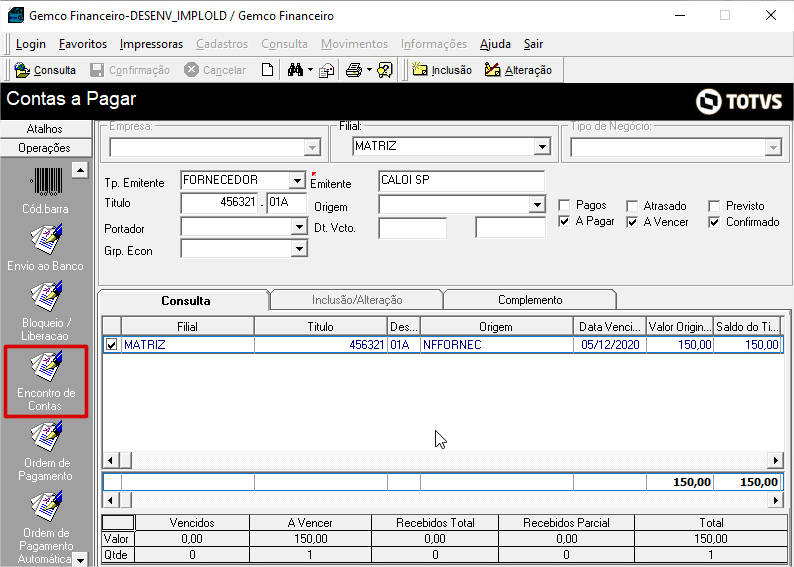Click the grid horizontal scroll right arrow
Viewport: 794px width, 567px height.
pyautogui.click(x=775, y=460)
